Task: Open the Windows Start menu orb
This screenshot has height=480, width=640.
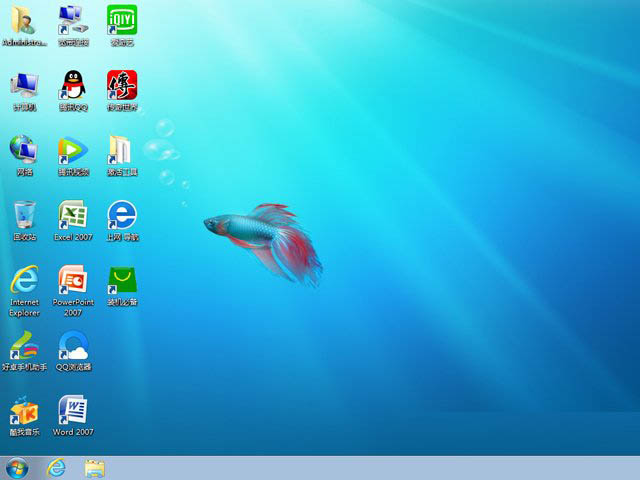Action: (x=17, y=467)
